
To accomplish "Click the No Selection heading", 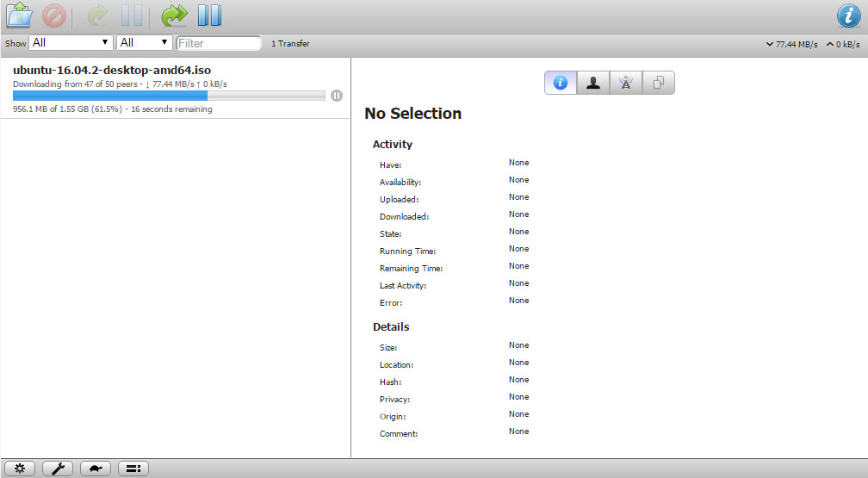I will (x=413, y=114).
